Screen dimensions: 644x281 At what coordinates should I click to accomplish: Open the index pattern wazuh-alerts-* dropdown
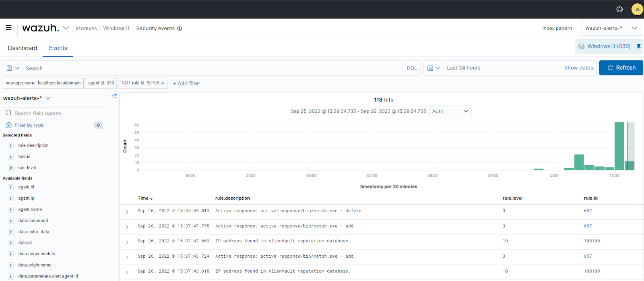tap(611, 28)
